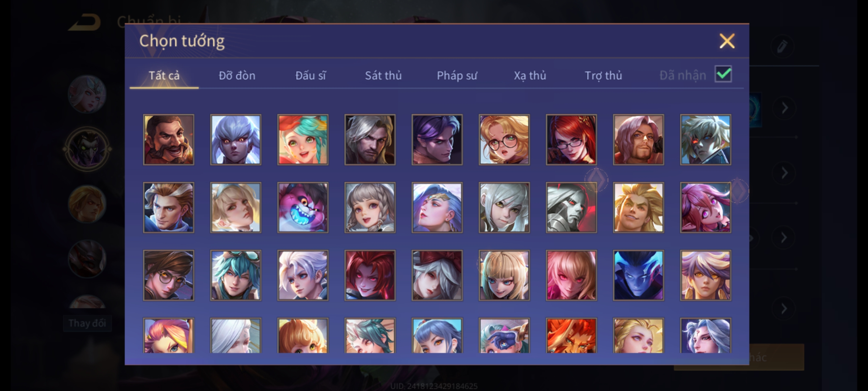
Task: Select the teal-haired hero with goggles
Action: coord(236,275)
